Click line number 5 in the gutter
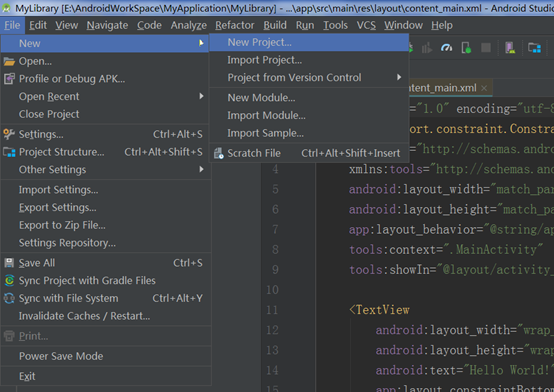This screenshot has height=392, width=554. coord(275,189)
